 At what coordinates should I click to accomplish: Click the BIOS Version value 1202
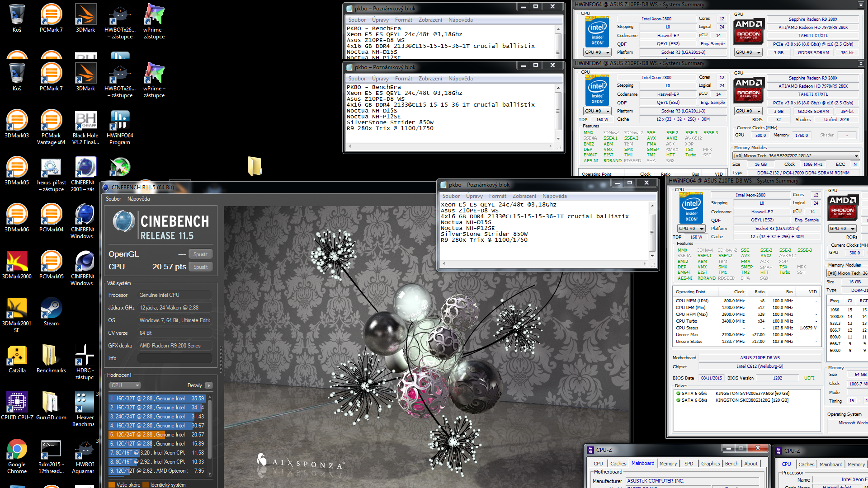pyautogui.click(x=777, y=378)
